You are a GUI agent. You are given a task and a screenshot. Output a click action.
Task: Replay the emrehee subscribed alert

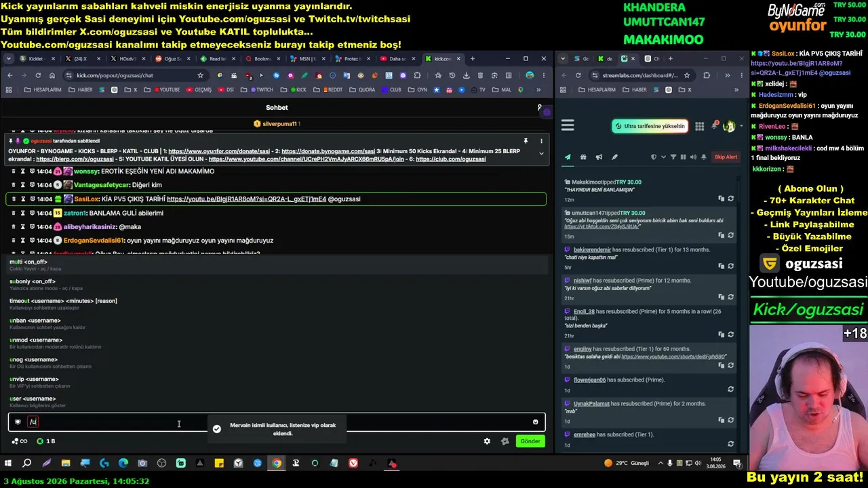[x=730, y=444]
